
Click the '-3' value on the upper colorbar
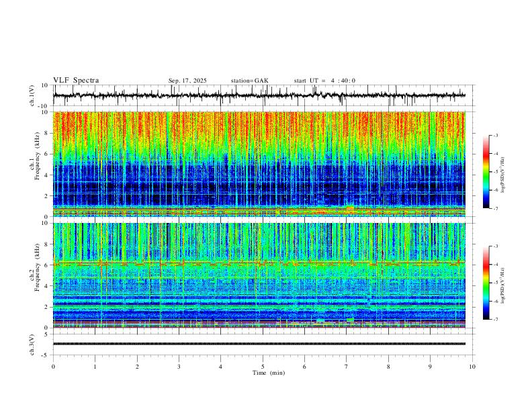(496, 135)
